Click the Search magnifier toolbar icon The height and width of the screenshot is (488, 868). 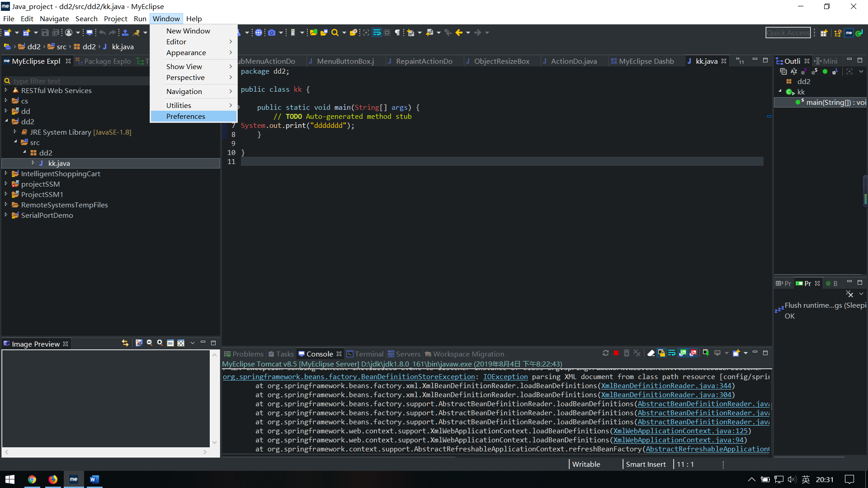(x=335, y=33)
